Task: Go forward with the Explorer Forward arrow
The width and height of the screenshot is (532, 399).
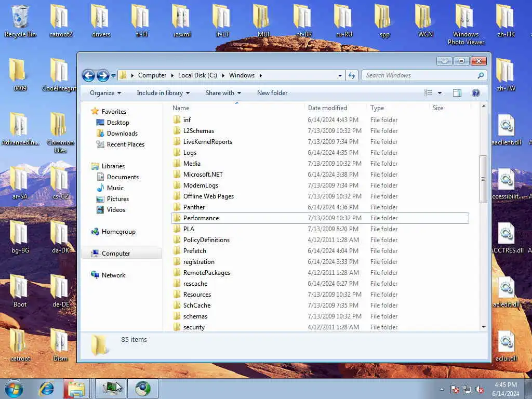Action: click(103, 75)
